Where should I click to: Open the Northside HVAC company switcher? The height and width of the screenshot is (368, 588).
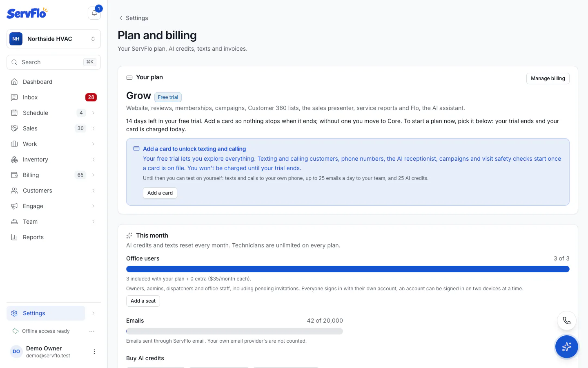(x=53, y=39)
